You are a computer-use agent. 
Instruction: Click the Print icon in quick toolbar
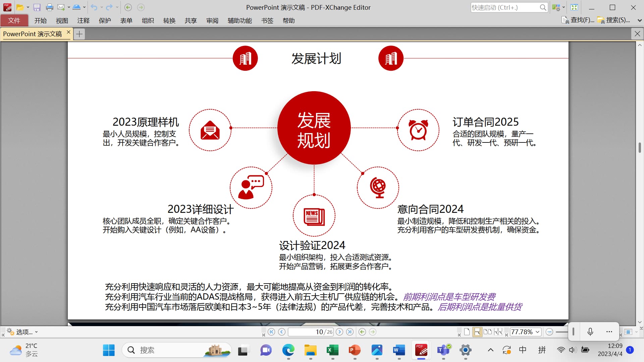click(x=49, y=7)
